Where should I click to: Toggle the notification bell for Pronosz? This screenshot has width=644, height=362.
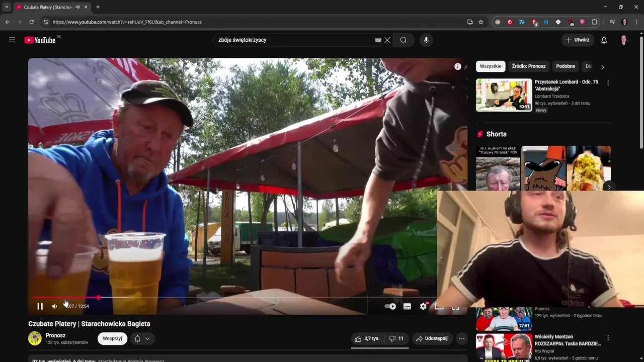click(137, 339)
